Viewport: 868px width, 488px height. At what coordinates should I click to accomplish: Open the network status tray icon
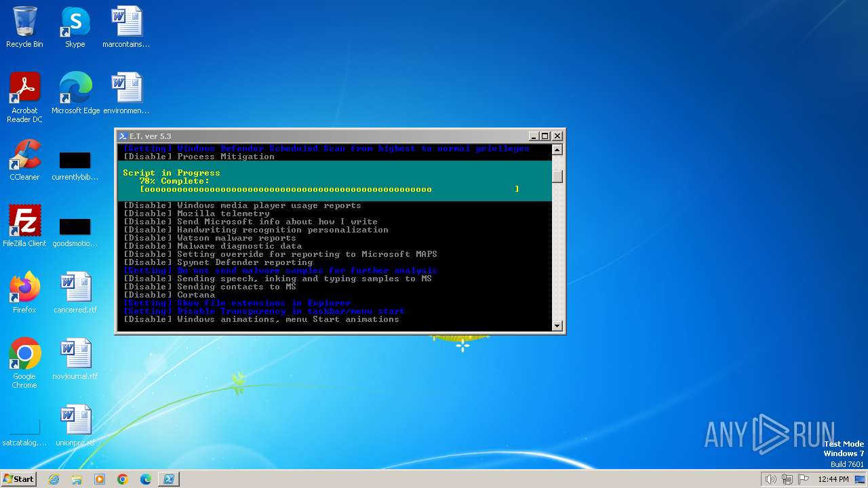787,479
